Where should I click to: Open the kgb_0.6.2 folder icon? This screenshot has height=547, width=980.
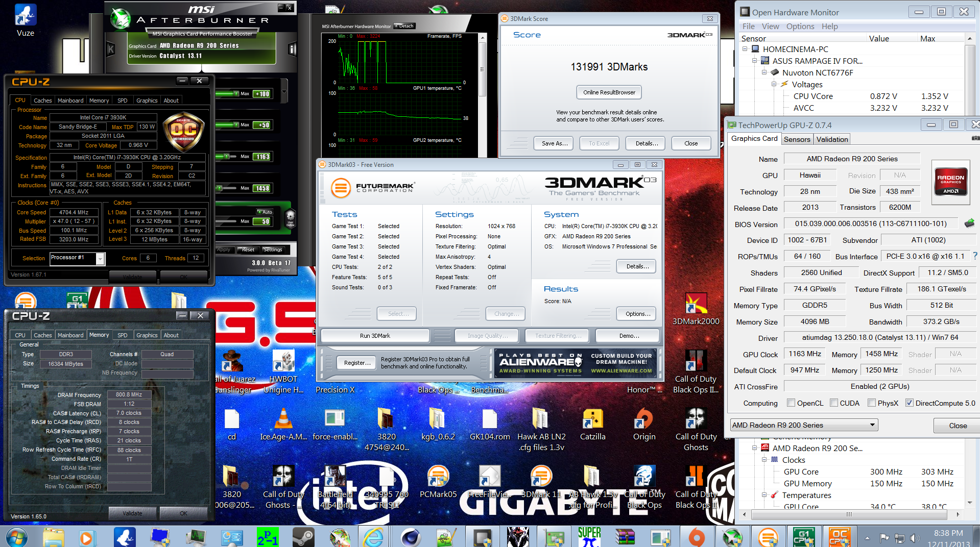point(438,425)
